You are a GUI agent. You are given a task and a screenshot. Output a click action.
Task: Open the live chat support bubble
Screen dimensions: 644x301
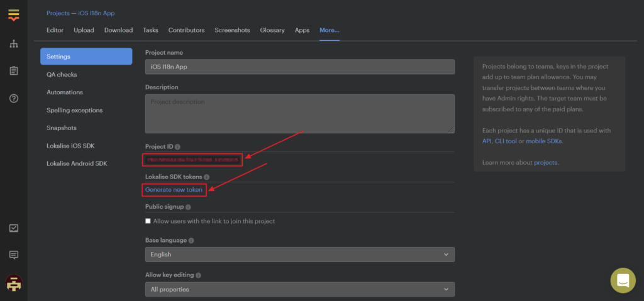623,280
